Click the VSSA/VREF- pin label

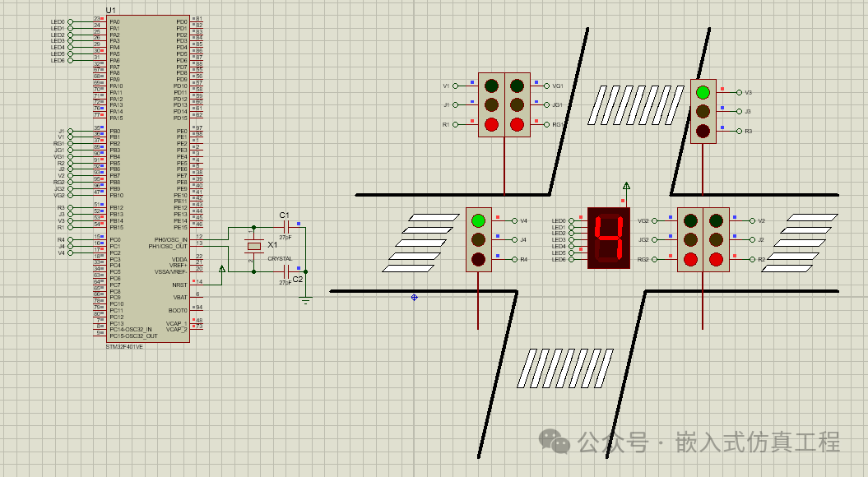pyautogui.click(x=171, y=271)
